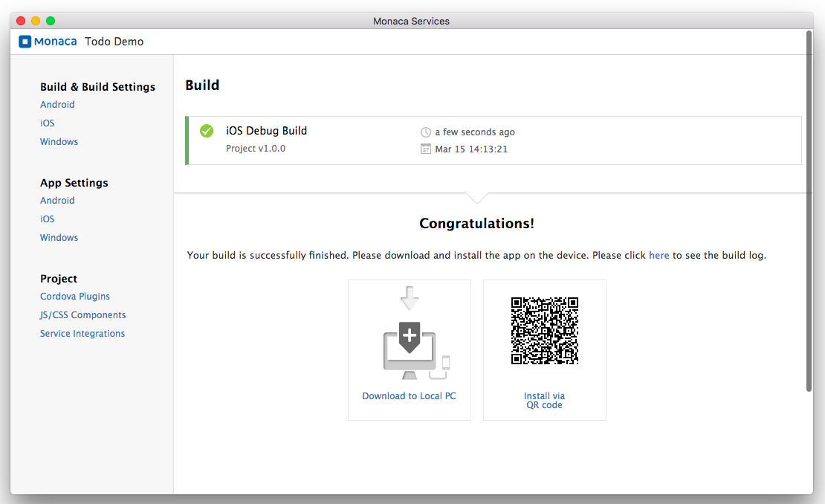Screen dimensions: 825x504
Task: Open Windows under Build & Build Settings
Action: point(59,142)
